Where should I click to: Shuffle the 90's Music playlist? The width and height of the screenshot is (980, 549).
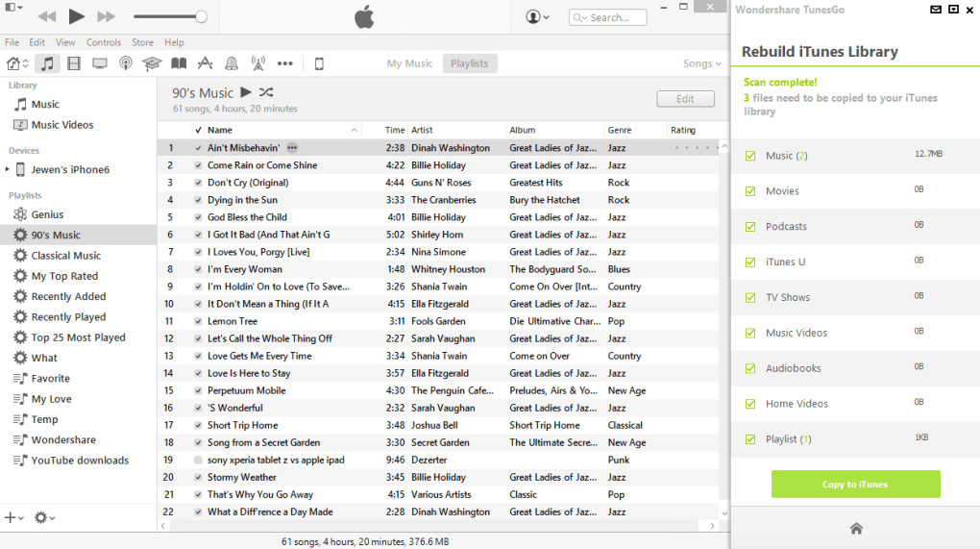[x=266, y=92]
